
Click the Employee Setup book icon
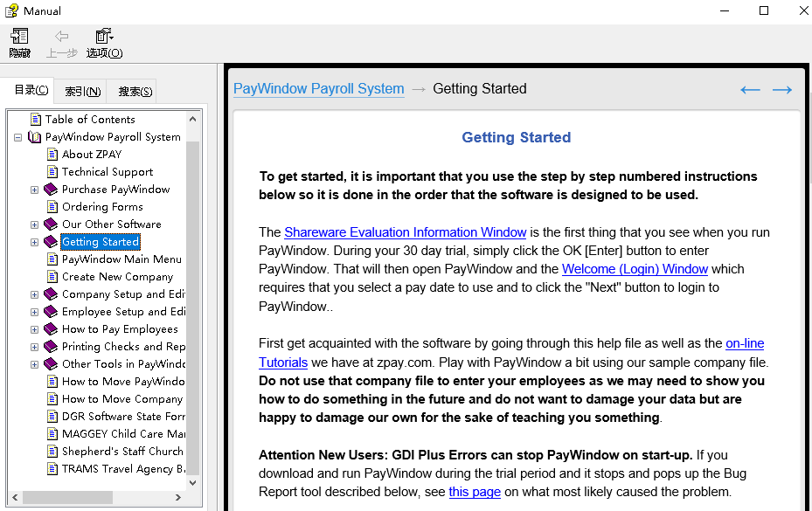coord(51,312)
